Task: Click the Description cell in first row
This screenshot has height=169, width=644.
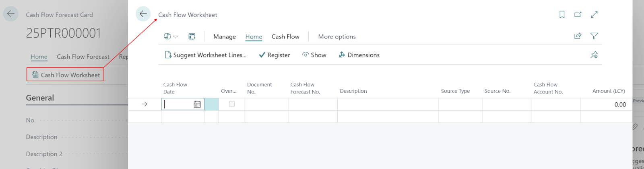Action: 388,104
